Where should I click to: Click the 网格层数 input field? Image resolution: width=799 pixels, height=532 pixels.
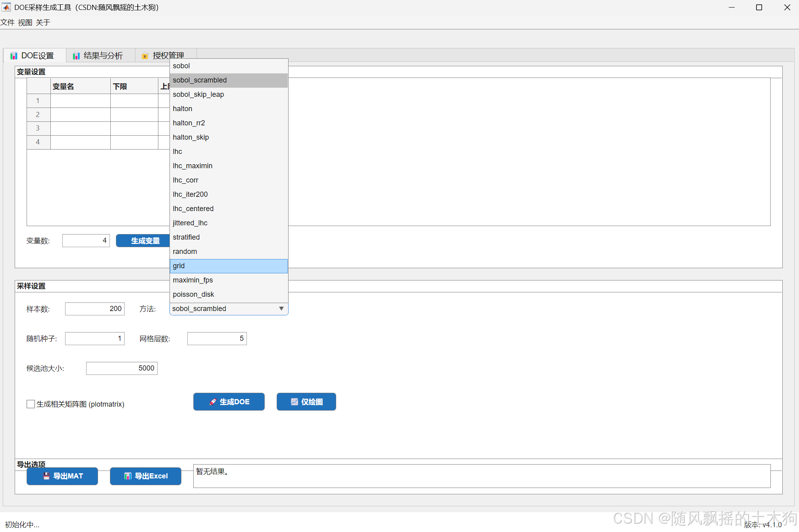click(217, 338)
